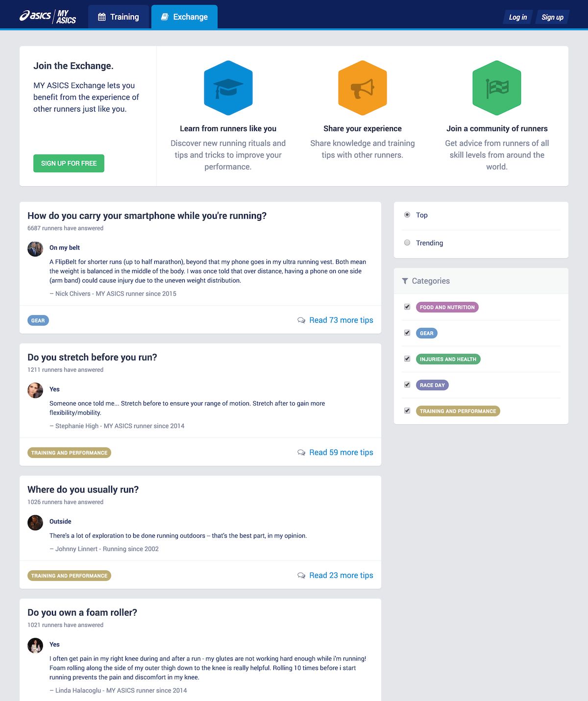The height and width of the screenshot is (701, 588).
Task: Click the blue graduation cap hexagon icon
Action: (228, 88)
